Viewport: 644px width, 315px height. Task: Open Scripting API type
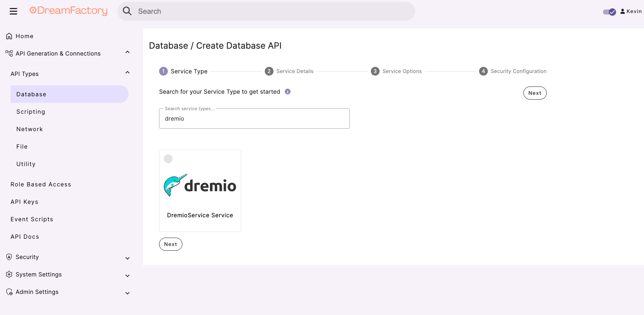(x=31, y=112)
